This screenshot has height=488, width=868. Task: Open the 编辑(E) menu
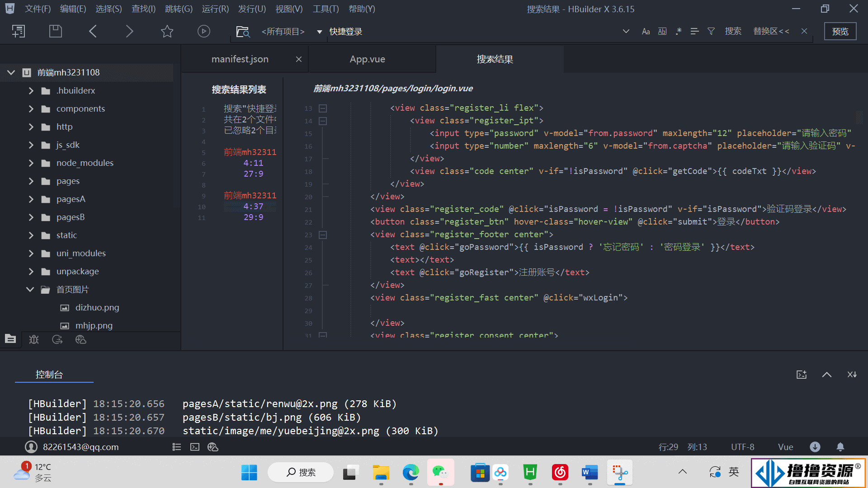click(x=73, y=9)
